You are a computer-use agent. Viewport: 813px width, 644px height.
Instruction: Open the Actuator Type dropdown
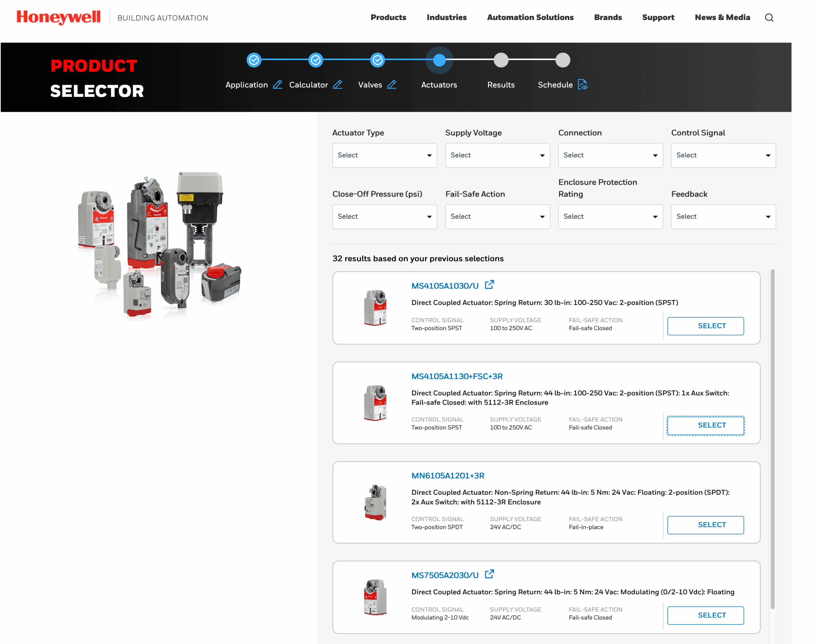click(x=384, y=155)
